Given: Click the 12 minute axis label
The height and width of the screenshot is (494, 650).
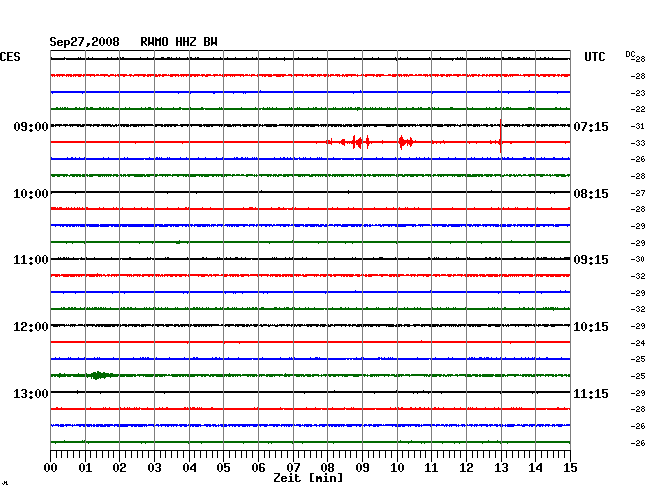Looking at the screenshot, I should point(466,468).
